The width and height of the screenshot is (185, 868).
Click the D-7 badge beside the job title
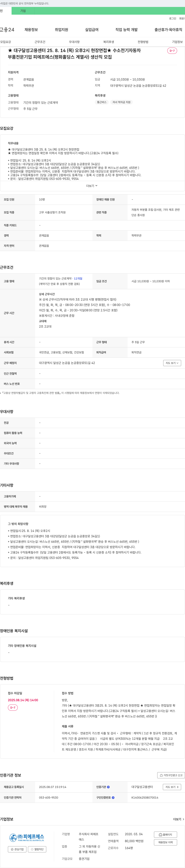(172, 51)
